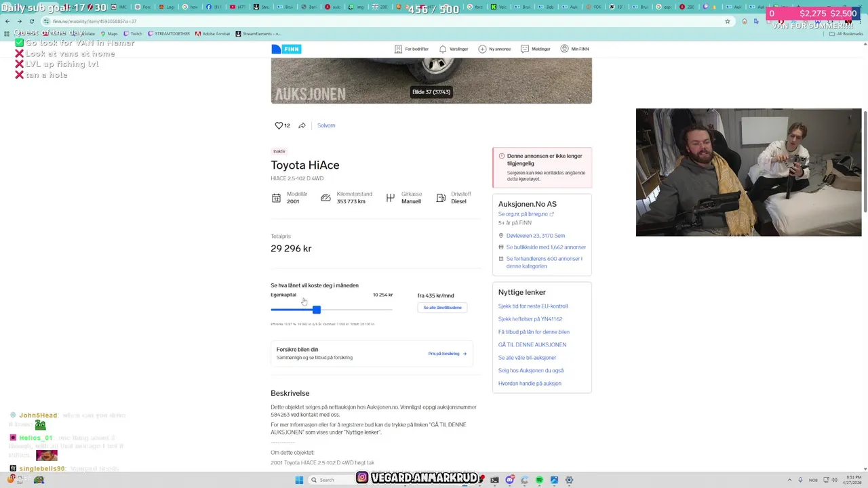Screen dimensions: 868x488
Task: Create a new ad via Ny annonse
Action: point(494,49)
